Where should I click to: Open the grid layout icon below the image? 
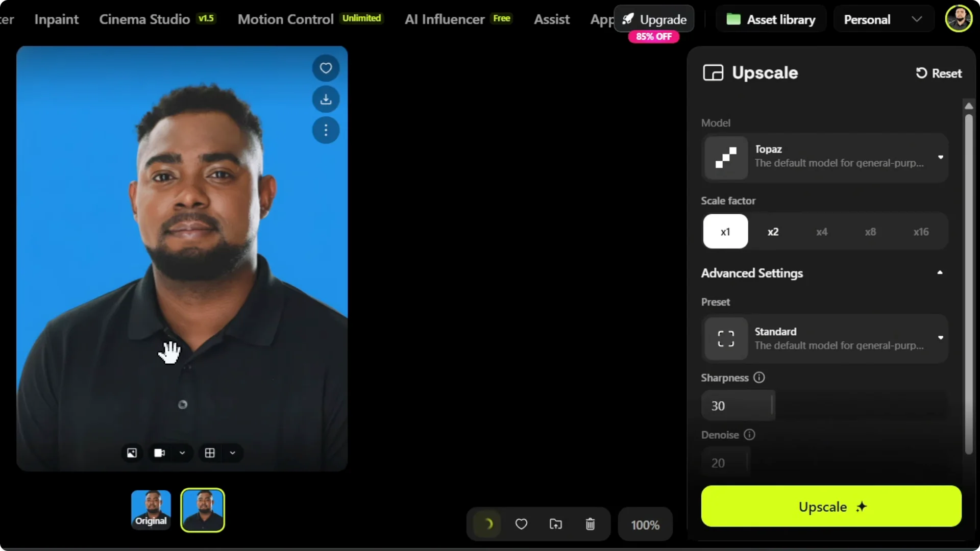[209, 453]
